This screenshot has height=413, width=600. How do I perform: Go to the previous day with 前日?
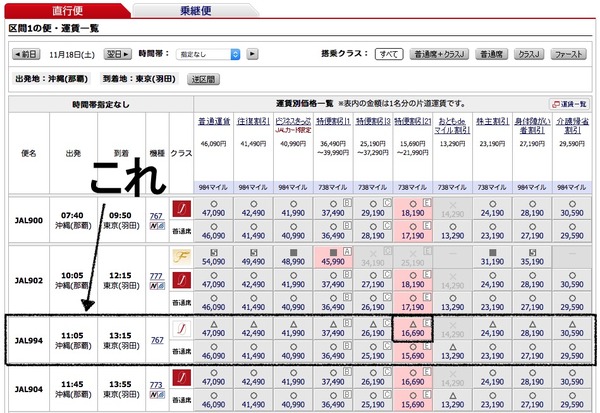tap(26, 54)
